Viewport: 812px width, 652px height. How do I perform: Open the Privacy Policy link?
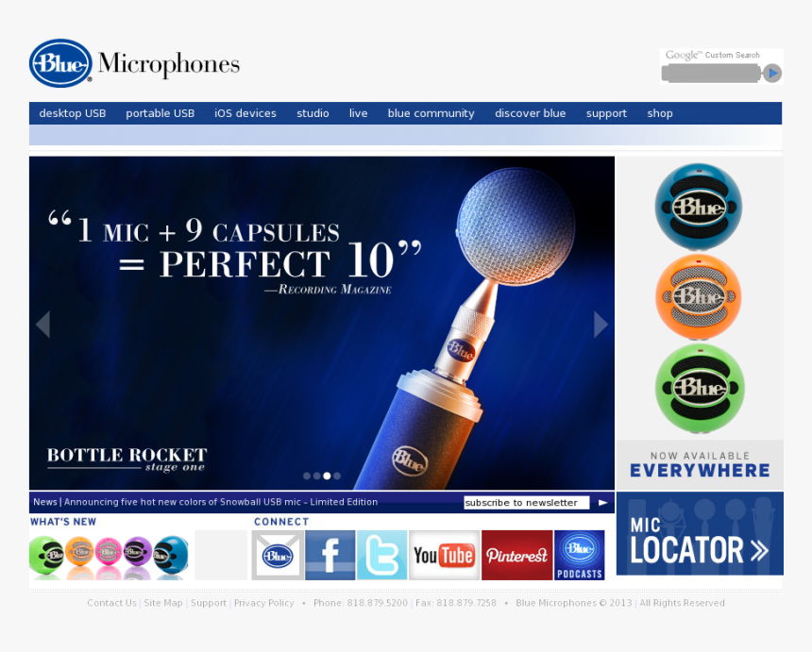[x=263, y=602]
